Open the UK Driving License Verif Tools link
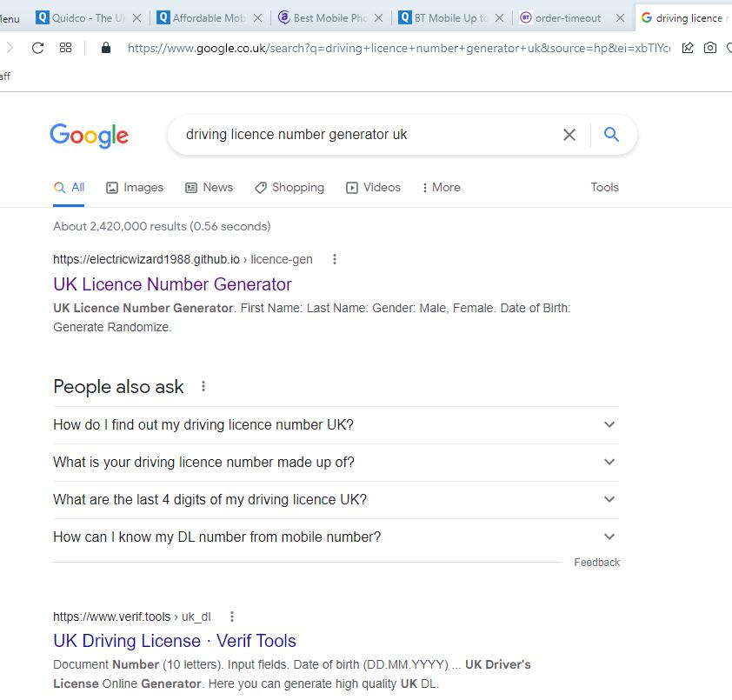732x700 pixels. pyautogui.click(x=175, y=641)
